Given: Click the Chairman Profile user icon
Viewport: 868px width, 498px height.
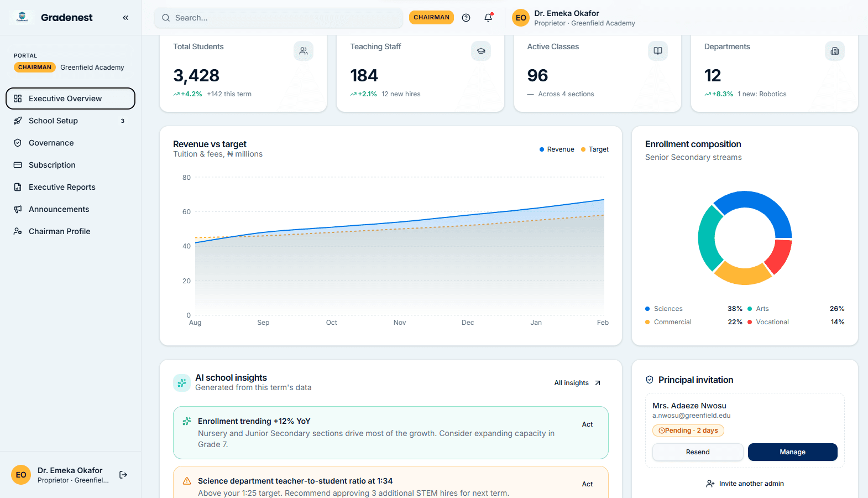Looking at the screenshot, I should pyautogui.click(x=18, y=231).
